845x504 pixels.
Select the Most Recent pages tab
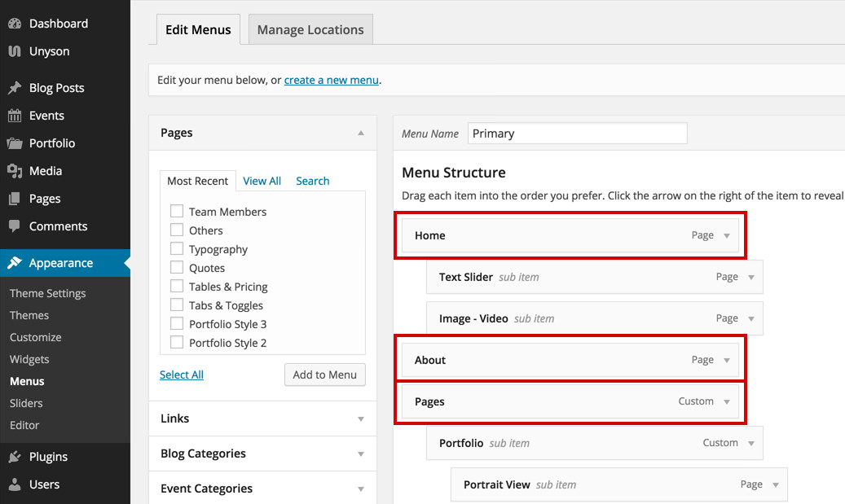pyautogui.click(x=198, y=181)
